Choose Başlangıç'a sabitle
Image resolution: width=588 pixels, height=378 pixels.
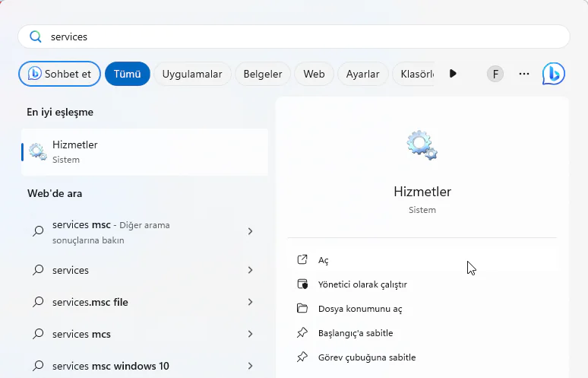tap(422, 333)
